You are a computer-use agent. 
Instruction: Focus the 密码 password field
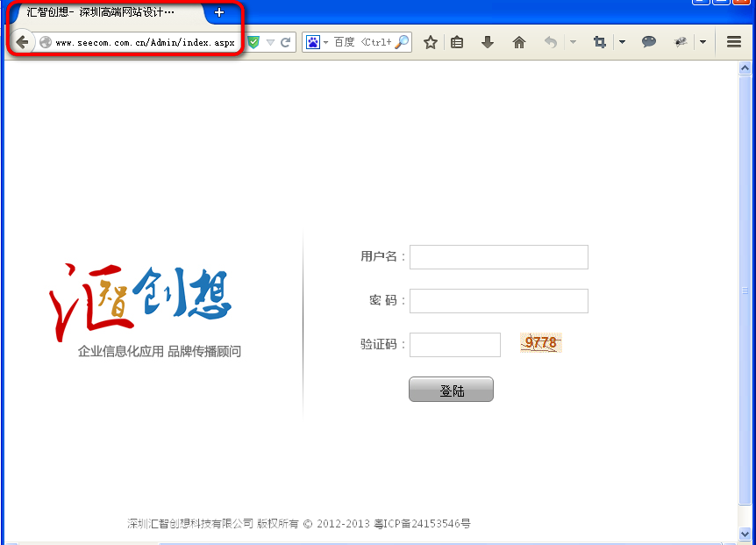(498, 301)
